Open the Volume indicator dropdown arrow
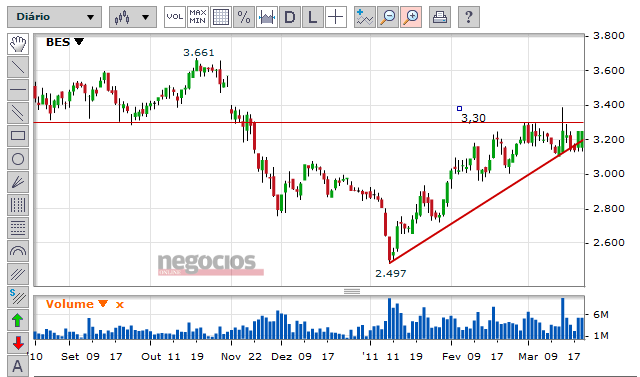The height and width of the screenshot is (377, 640). (103, 304)
